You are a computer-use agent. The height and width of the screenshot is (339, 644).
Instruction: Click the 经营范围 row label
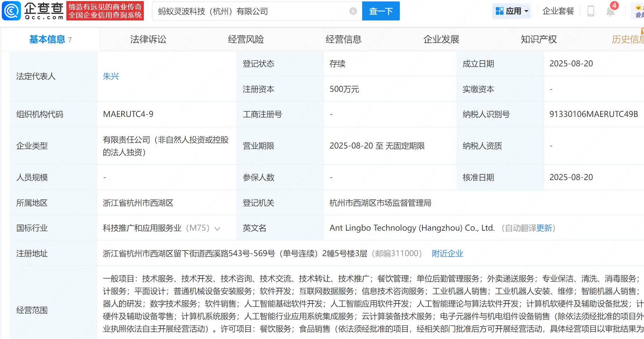coord(32,310)
